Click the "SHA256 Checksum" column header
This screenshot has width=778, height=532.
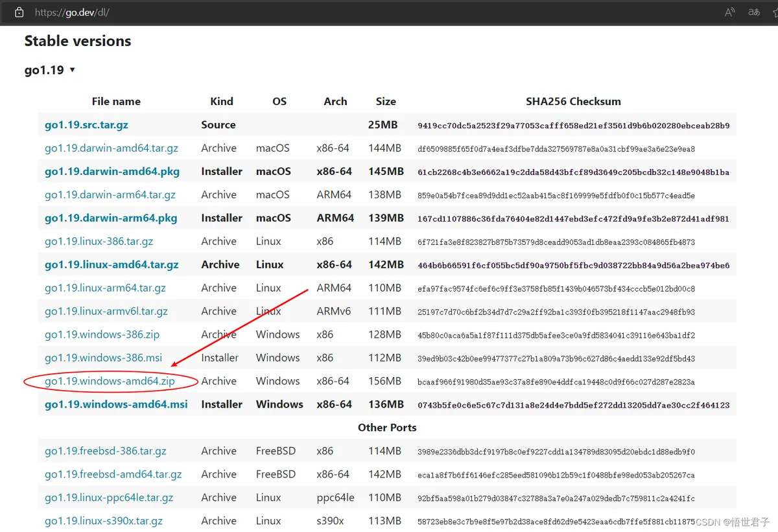click(x=573, y=102)
